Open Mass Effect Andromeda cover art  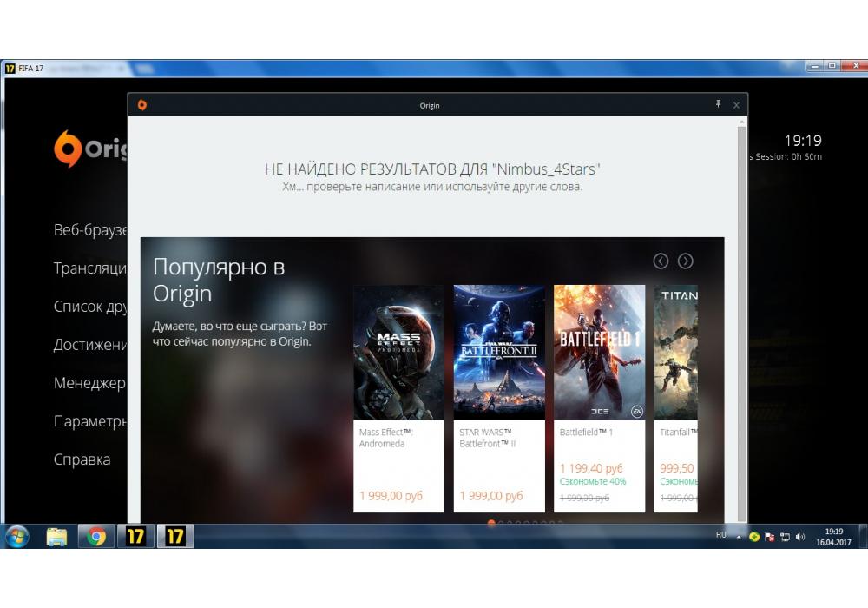click(x=398, y=352)
